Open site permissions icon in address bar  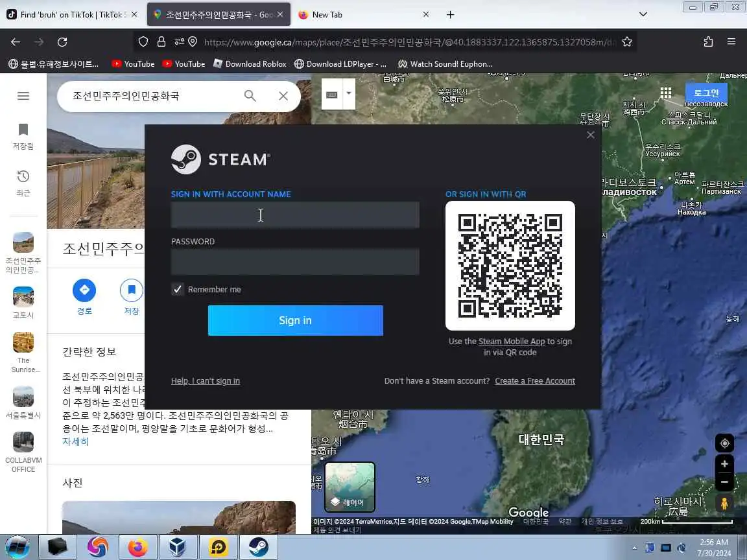click(x=179, y=42)
